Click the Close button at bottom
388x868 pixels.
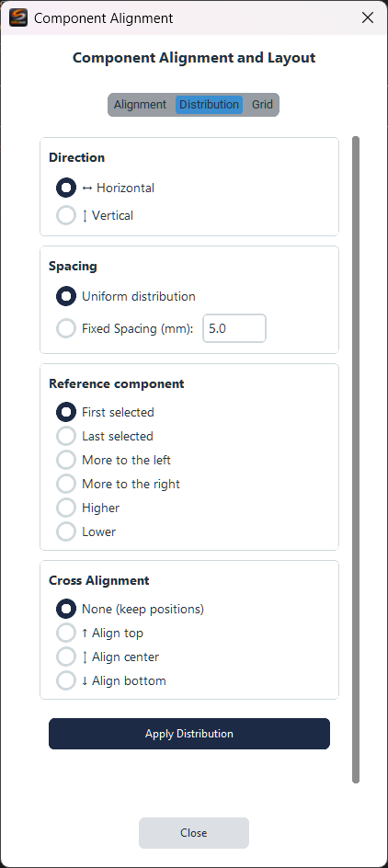pos(194,832)
